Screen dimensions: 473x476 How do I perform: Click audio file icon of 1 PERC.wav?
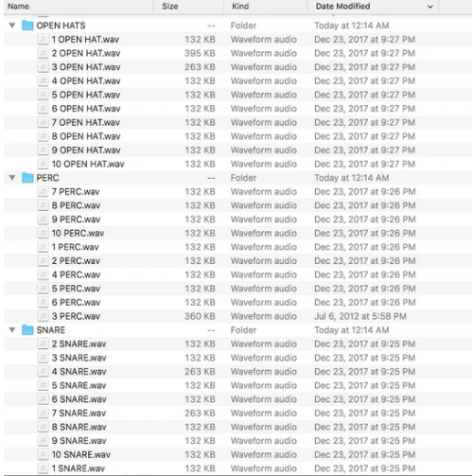pos(43,247)
